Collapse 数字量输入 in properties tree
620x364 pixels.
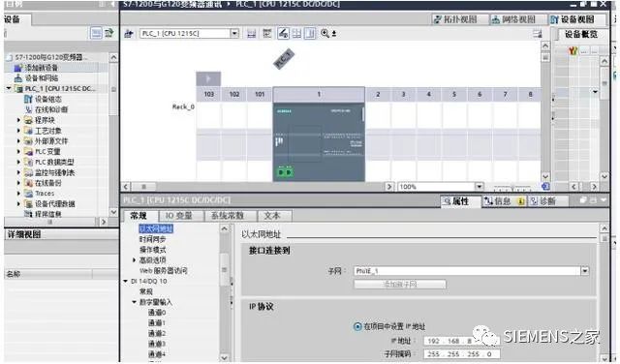134,302
